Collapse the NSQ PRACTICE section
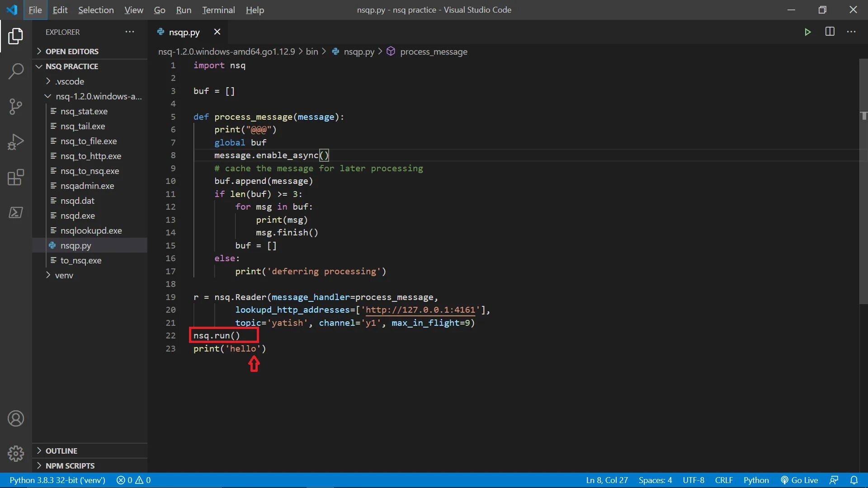The image size is (868, 488). click(71, 66)
